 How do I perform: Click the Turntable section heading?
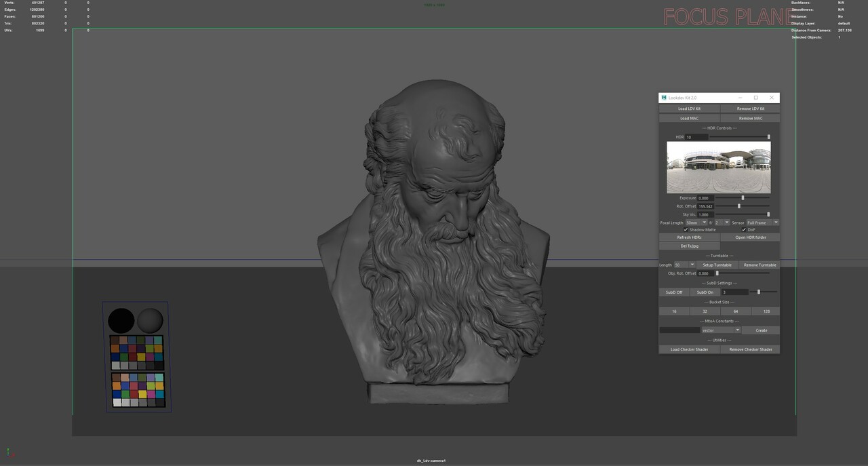tap(719, 256)
